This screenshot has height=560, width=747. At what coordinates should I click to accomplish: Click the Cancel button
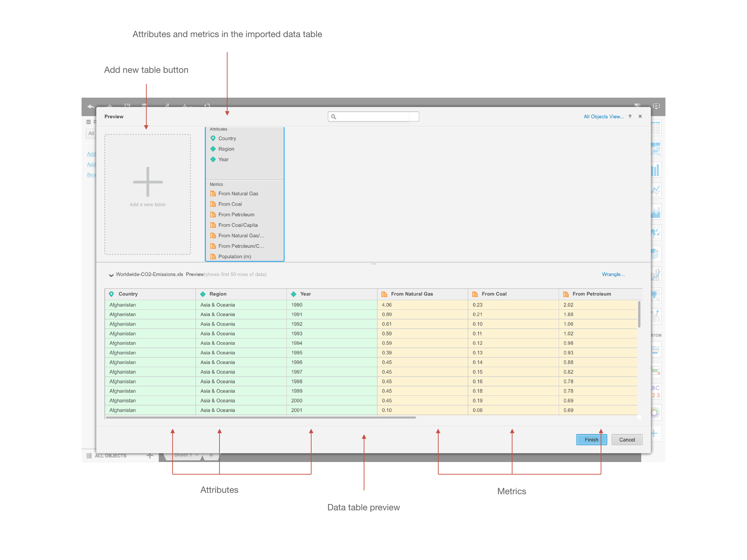[627, 440]
